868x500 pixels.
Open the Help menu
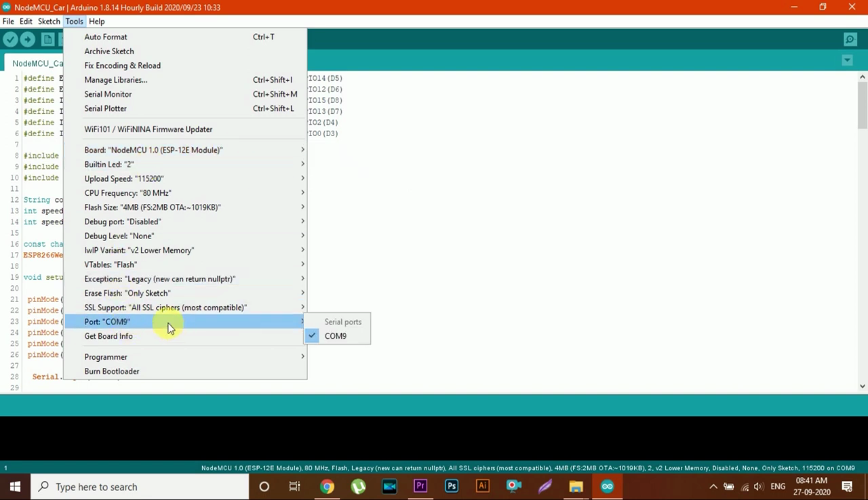96,21
